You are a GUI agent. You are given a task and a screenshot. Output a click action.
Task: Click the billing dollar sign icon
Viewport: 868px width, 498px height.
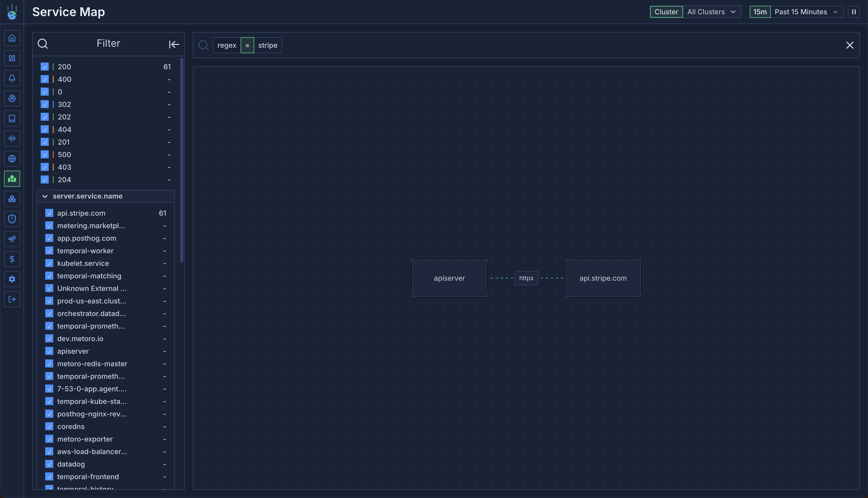coord(12,259)
